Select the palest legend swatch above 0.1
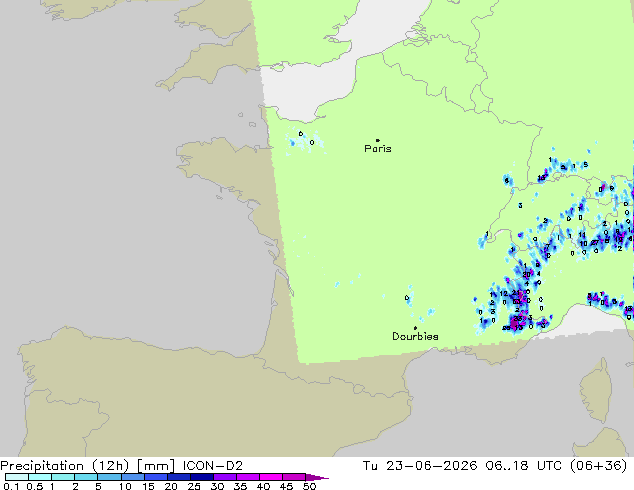The width and height of the screenshot is (634, 490). [x=17, y=477]
